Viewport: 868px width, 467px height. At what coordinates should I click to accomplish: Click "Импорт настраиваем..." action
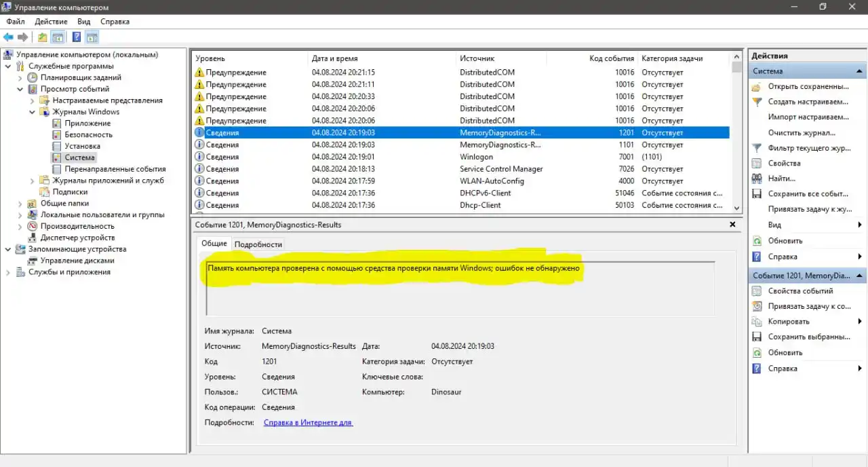pos(810,117)
